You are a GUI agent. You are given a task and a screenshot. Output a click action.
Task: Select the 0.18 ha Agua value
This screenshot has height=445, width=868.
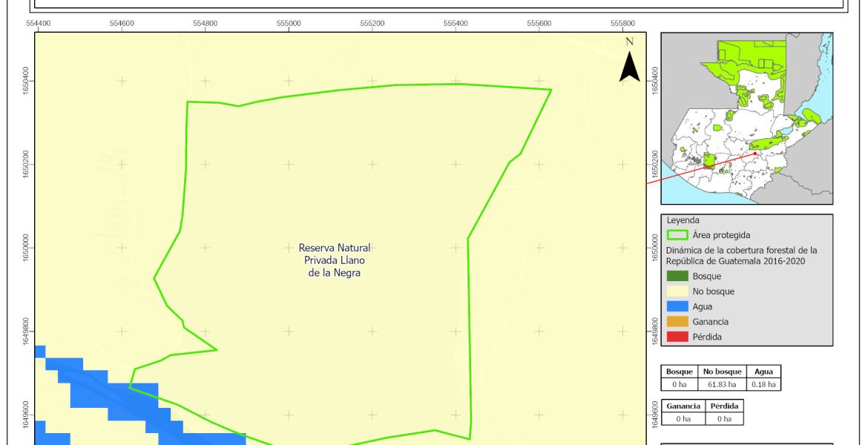763,384
